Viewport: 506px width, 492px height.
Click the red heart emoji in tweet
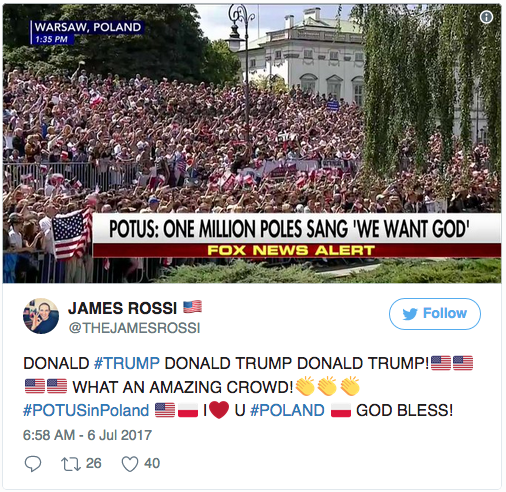(x=219, y=410)
